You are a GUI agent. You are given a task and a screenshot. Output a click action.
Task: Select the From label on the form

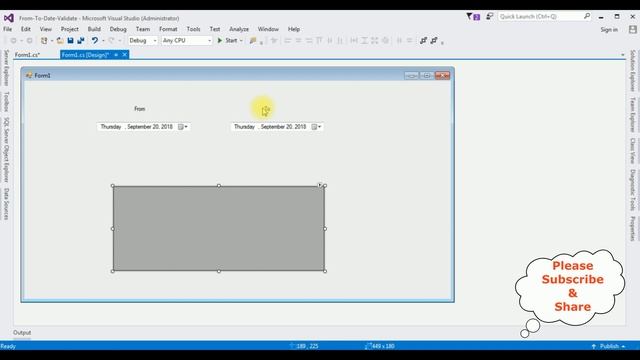[x=140, y=109]
